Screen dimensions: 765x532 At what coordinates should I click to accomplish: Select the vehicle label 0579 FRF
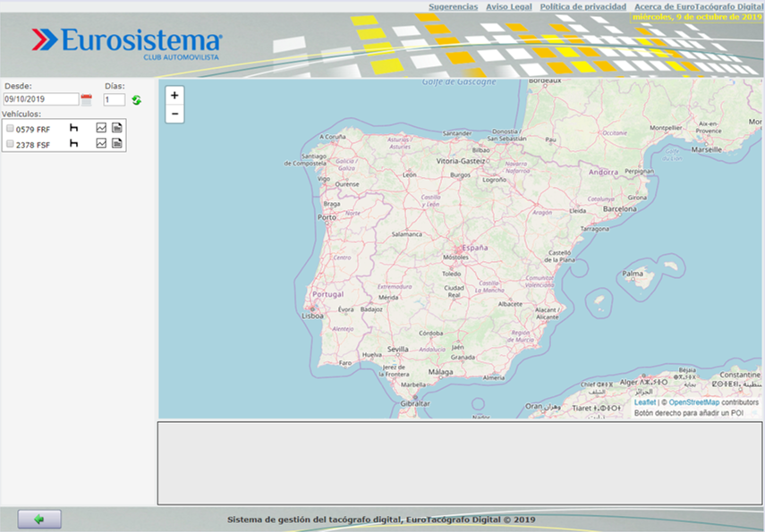33,130
